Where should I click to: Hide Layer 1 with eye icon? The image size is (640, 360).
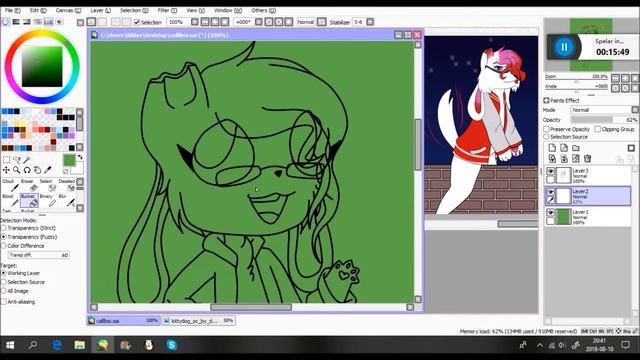[x=551, y=212]
